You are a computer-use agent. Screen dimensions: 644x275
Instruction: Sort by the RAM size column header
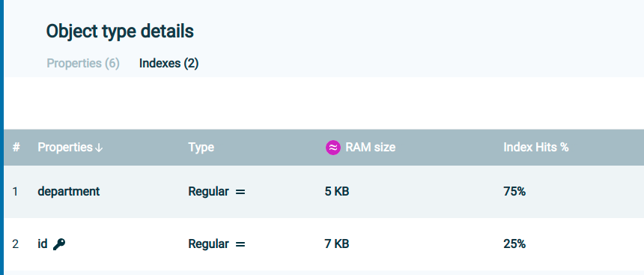tap(371, 147)
